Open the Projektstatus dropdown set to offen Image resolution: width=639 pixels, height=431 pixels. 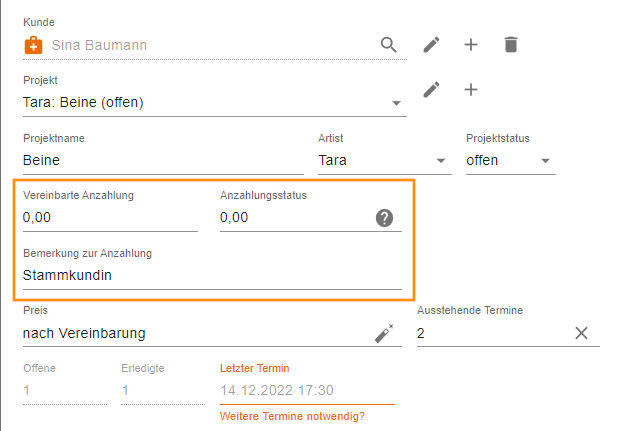(x=511, y=161)
